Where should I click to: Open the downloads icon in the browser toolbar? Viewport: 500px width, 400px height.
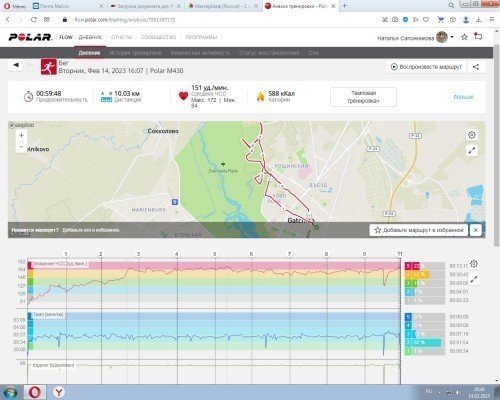[x=479, y=20]
